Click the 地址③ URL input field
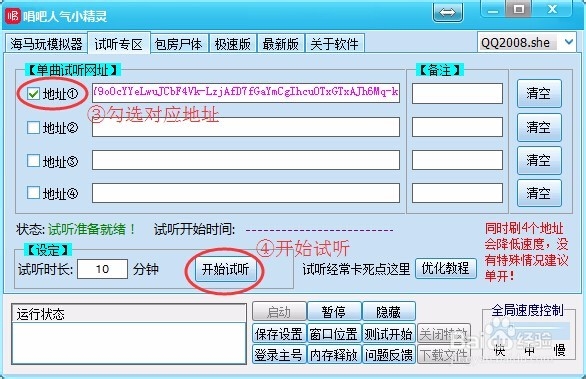 (246, 160)
